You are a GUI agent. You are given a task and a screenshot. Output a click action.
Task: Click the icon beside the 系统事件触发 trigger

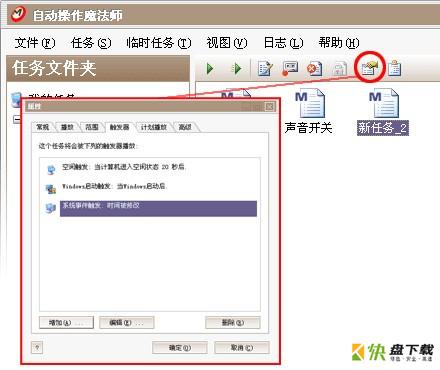(51, 208)
